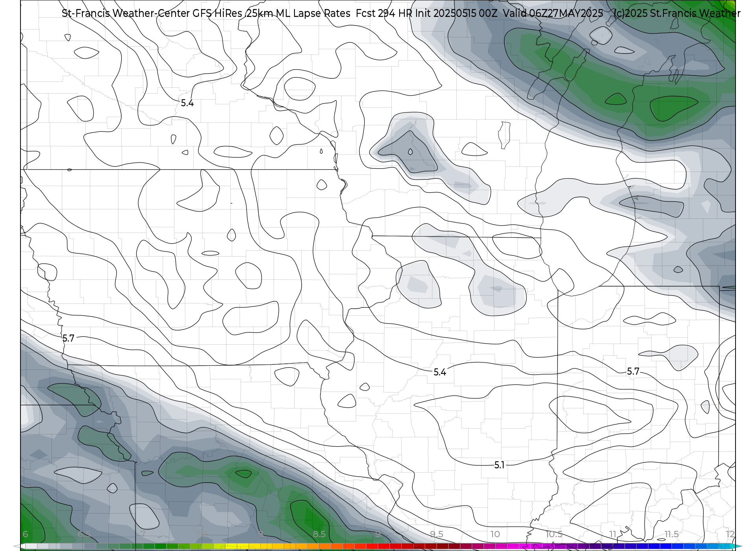
Task: Click the '12' color scale label
Action: 730,534
